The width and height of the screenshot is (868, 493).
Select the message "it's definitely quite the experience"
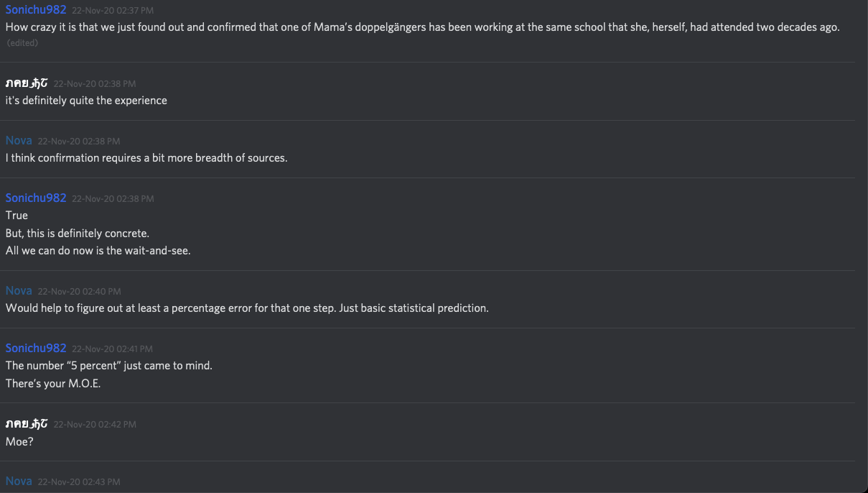86,101
